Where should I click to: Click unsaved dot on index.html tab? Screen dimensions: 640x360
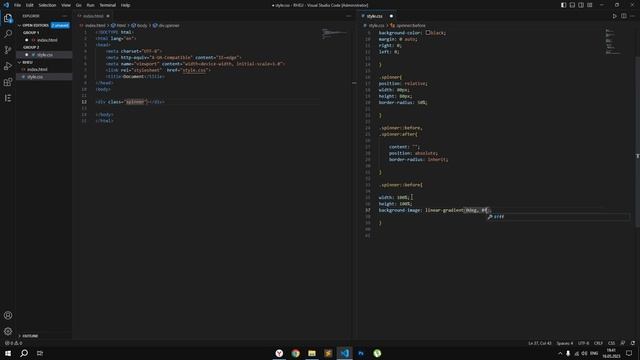108,16
